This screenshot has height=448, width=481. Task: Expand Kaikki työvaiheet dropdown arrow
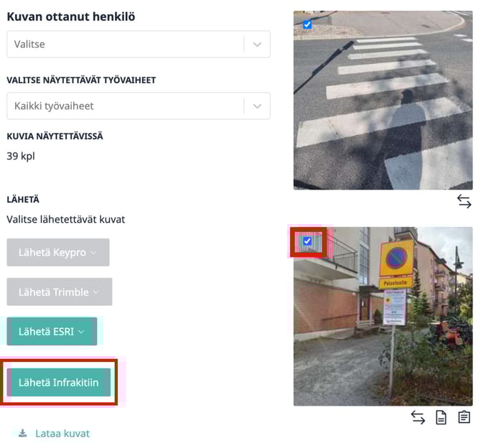click(x=257, y=106)
